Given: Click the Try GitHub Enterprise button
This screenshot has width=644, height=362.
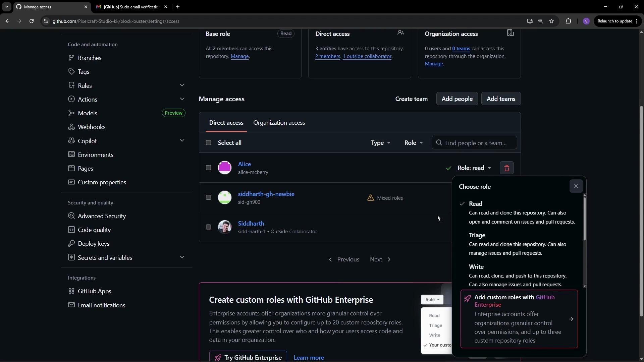Looking at the screenshot, I should [248, 357].
